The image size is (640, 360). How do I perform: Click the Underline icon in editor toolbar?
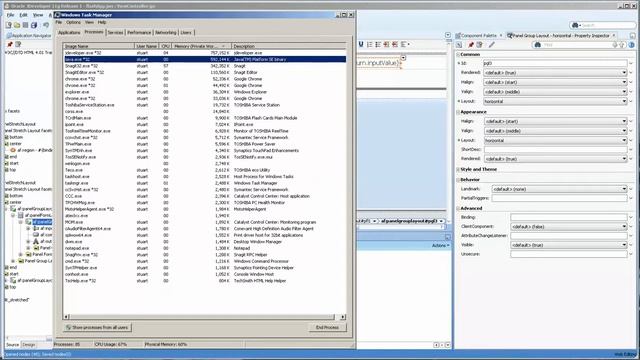click(361, 44)
